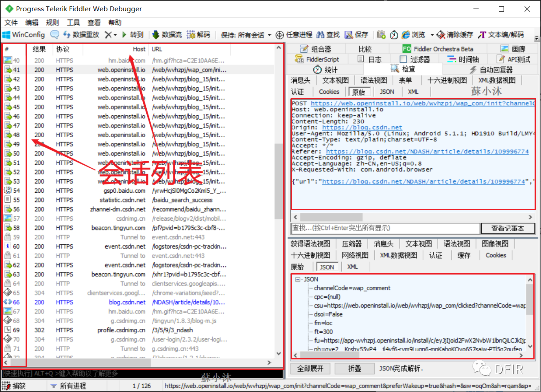
Task: Launch 浏览 browser icon
Action: [413, 35]
